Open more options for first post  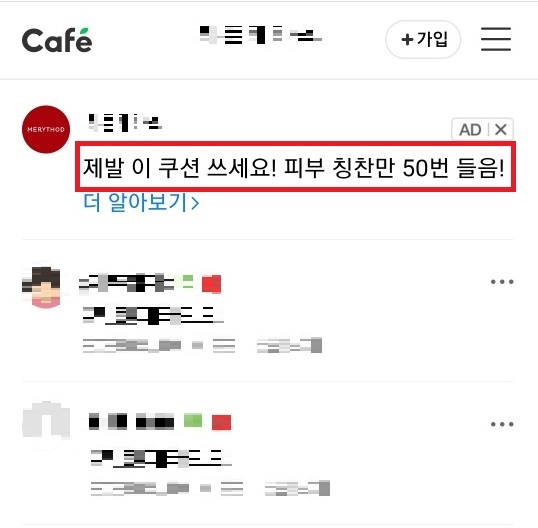pyautogui.click(x=502, y=282)
